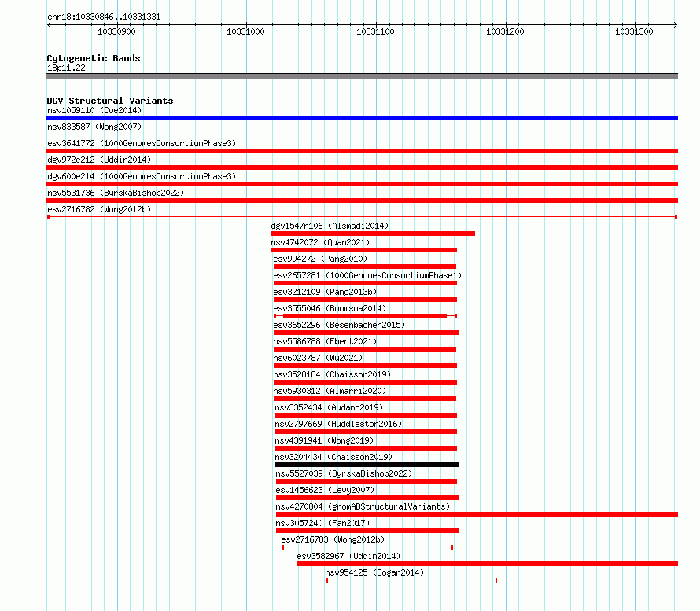Image resolution: width=700 pixels, height=611 pixels.
Task: Open esv994272 (Pang2010) variant
Action: coord(321,259)
